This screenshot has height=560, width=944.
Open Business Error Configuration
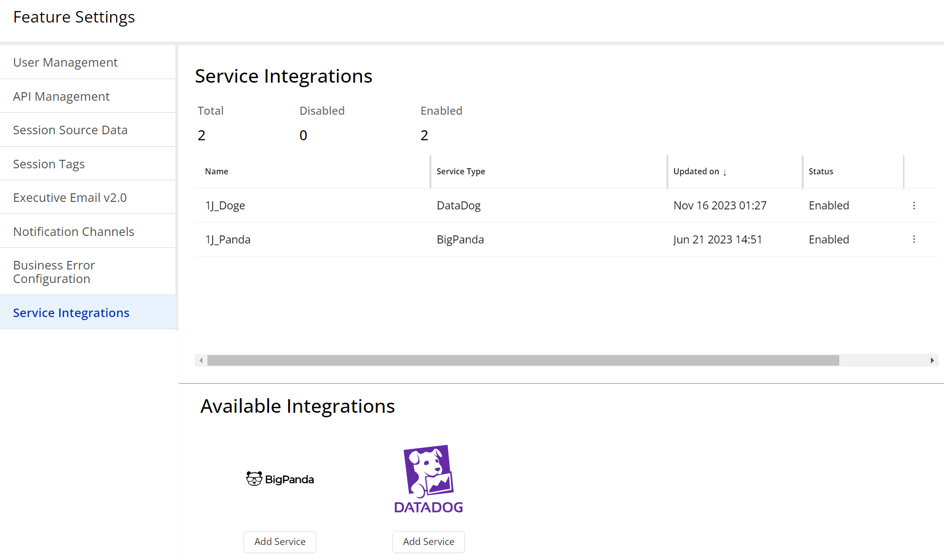54,272
